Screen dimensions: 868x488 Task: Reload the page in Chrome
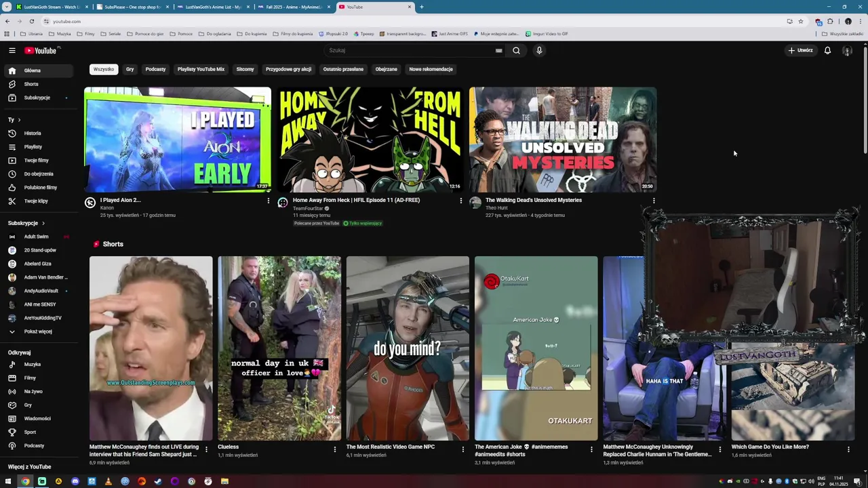[31, 21]
